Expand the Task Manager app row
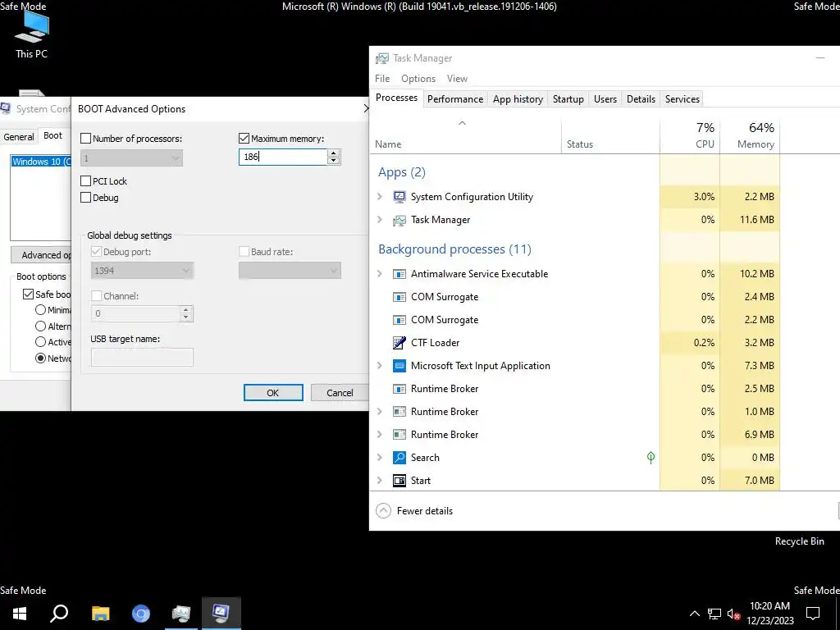The height and width of the screenshot is (630, 840). (x=380, y=220)
